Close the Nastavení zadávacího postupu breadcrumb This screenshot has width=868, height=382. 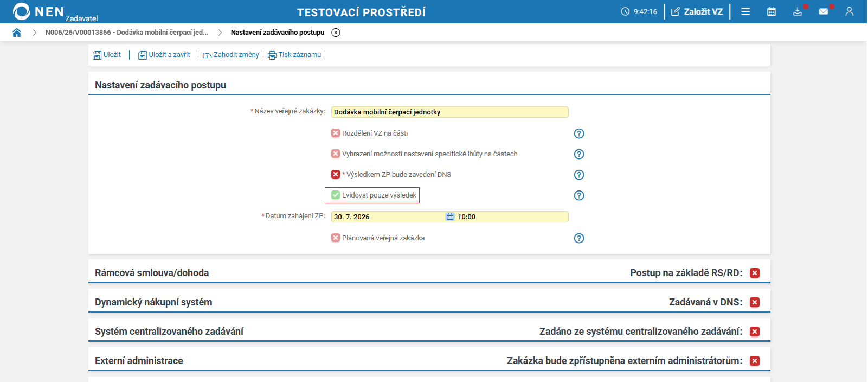pos(336,33)
